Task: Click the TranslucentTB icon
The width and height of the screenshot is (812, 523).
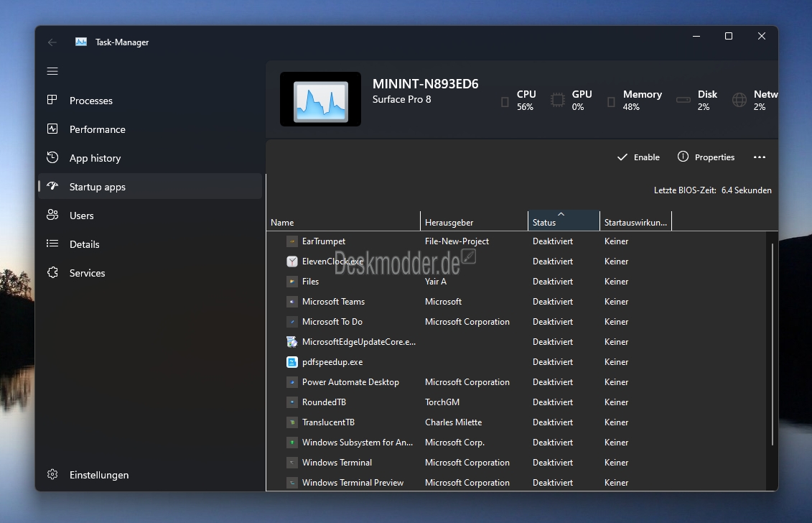Action: coord(292,422)
